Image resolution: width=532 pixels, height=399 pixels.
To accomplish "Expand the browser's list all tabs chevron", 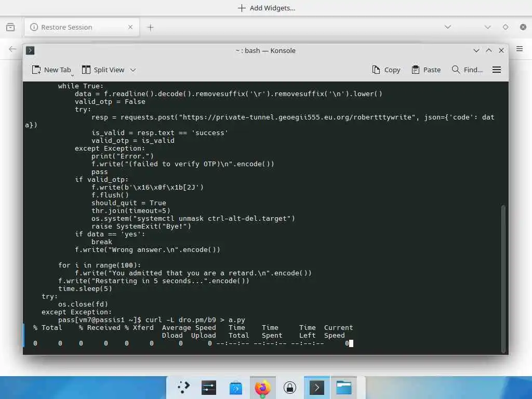I will pos(448,27).
